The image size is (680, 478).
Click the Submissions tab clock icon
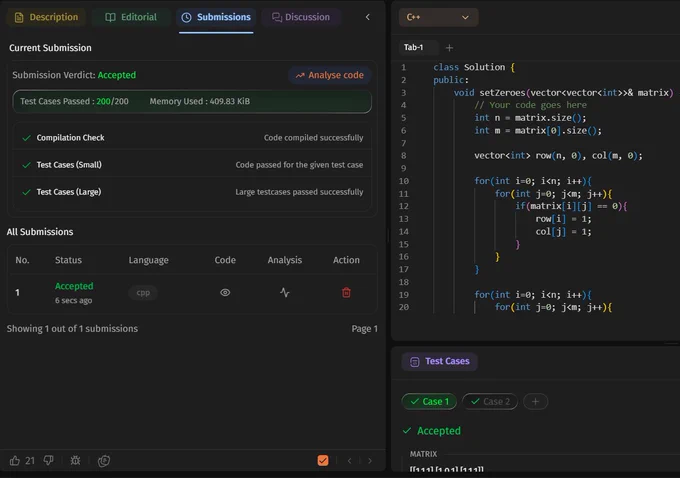pos(186,17)
